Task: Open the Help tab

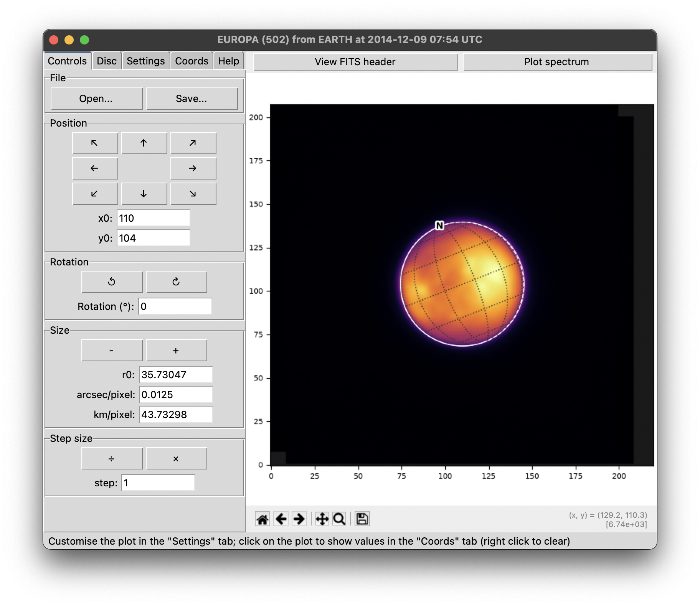Action: (x=229, y=61)
